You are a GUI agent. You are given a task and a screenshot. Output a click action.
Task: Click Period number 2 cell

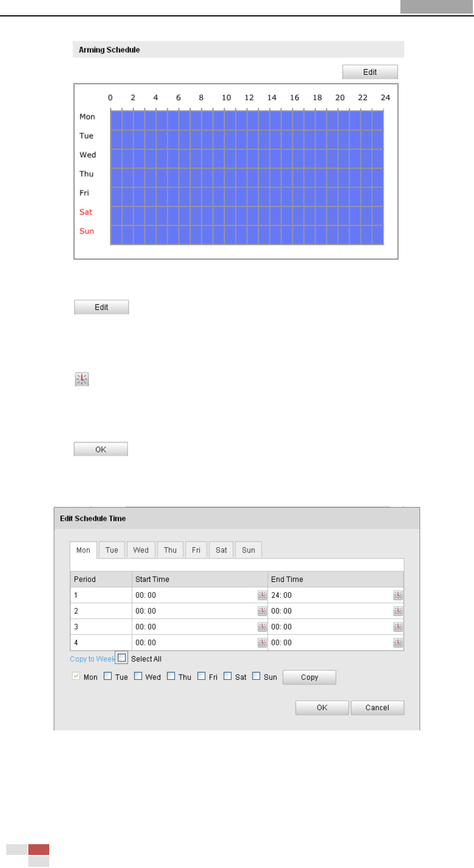pyautogui.click(x=101, y=611)
